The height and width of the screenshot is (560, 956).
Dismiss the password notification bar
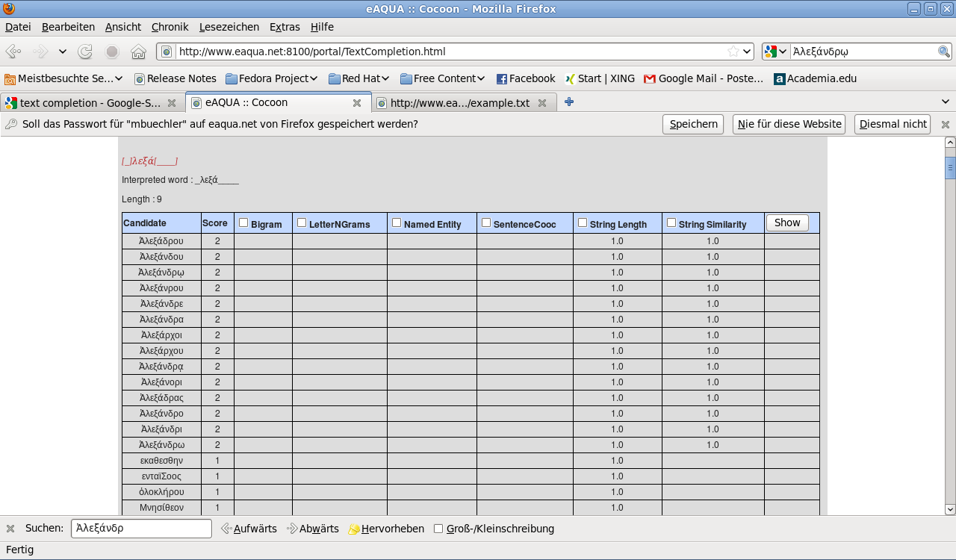(945, 125)
